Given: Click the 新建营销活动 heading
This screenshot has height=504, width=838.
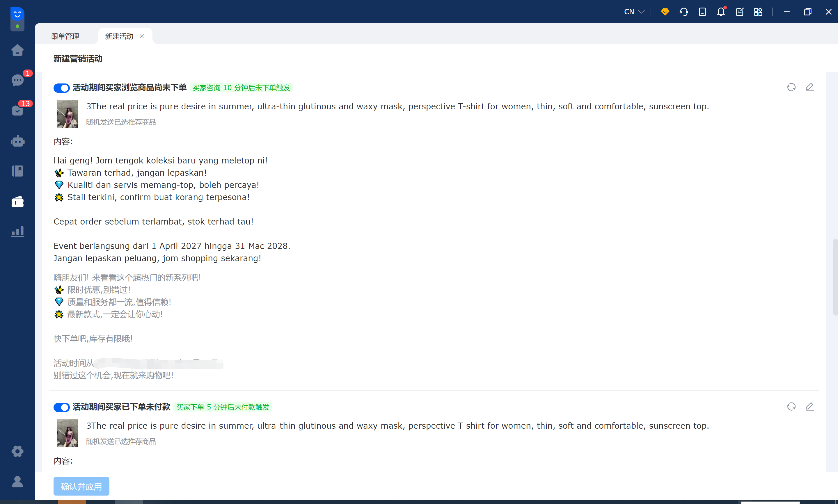Looking at the screenshot, I should click(78, 59).
